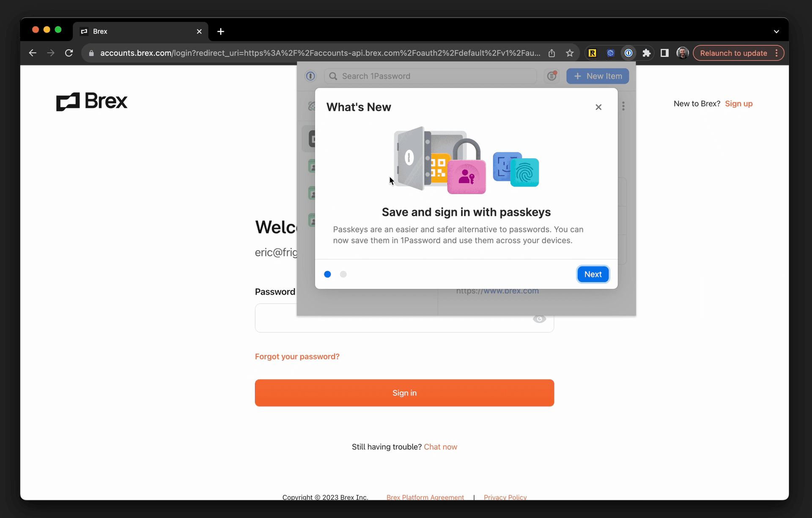This screenshot has height=518, width=812.
Task: Select the Brex Privacy Policy menu item
Action: (505, 497)
